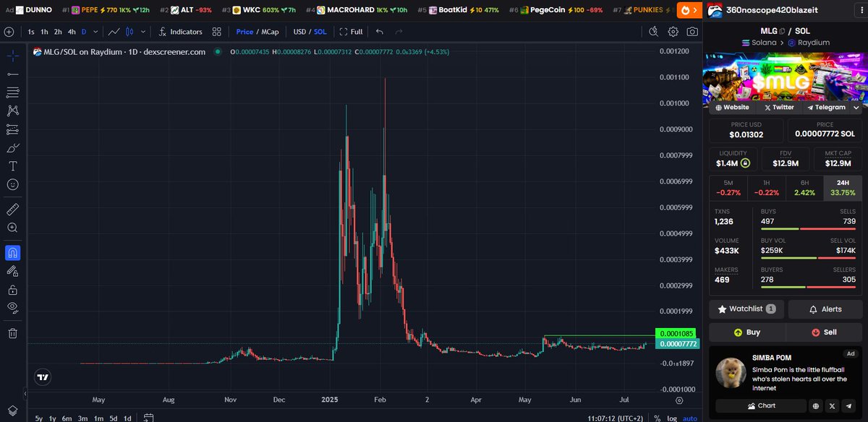Set the date range to 6m
Image resolution: width=868 pixels, height=422 pixels.
(67, 418)
